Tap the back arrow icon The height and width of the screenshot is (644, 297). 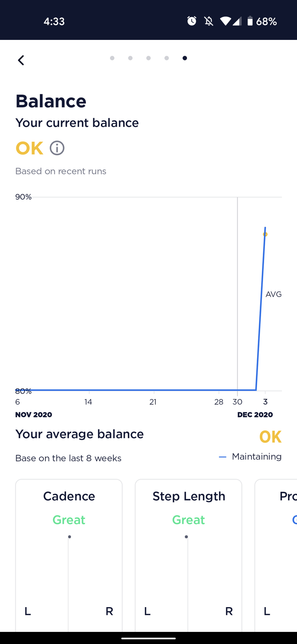tap(21, 60)
